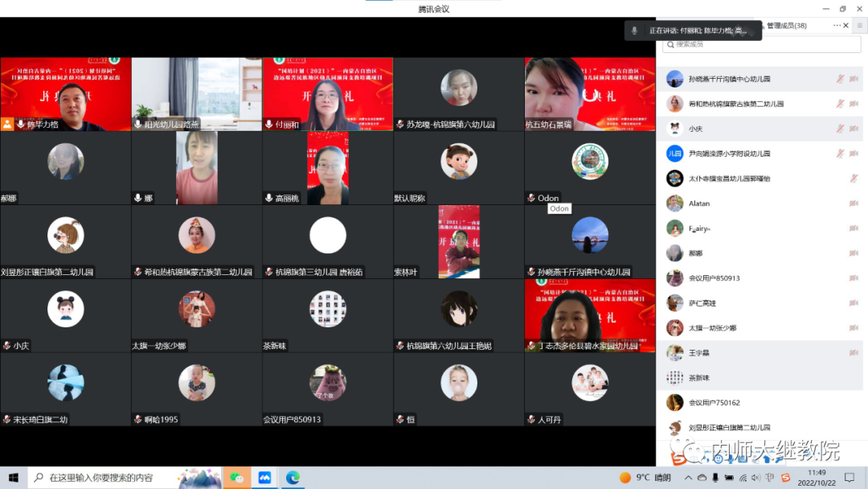The width and height of the screenshot is (868, 489).
Task: Click the 正在讲话 speaking indicator banner
Action: click(693, 31)
